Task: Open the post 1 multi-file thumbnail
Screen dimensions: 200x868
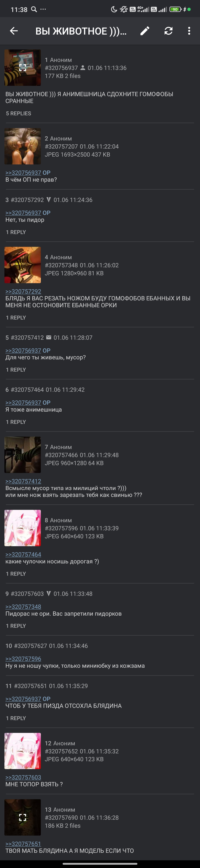Action: coord(23,68)
